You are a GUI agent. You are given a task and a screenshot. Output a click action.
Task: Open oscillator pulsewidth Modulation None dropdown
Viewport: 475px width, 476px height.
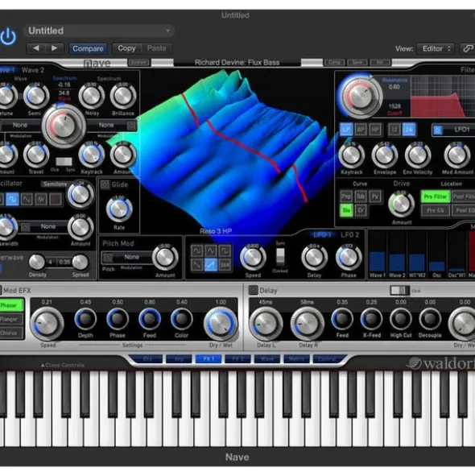(44, 226)
